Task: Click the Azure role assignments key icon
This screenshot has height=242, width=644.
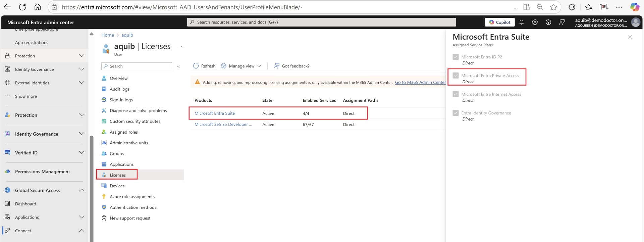Action: (104, 196)
